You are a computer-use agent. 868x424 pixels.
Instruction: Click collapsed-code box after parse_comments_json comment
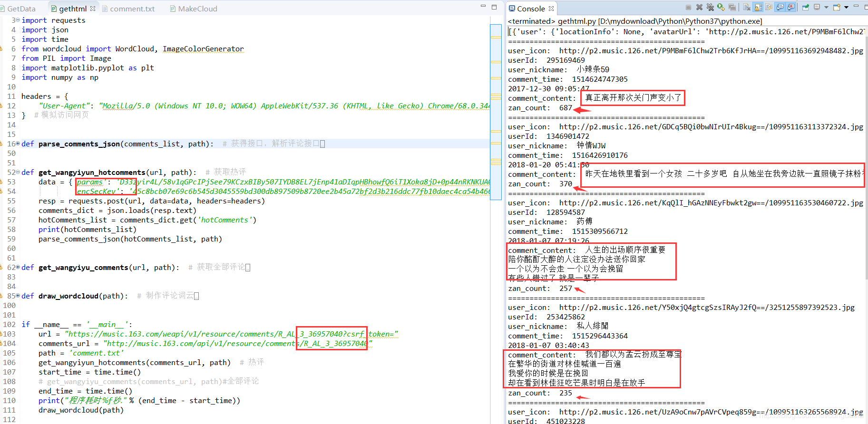click(x=322, y=144)
